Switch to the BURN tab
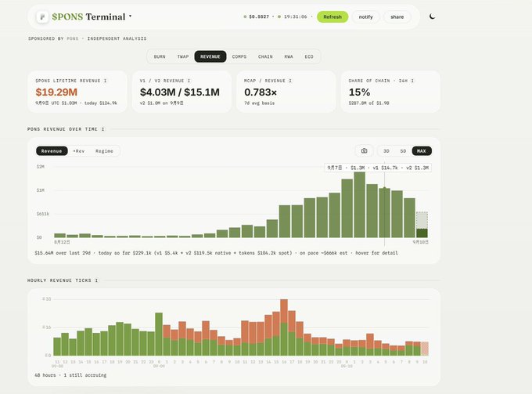 point(160,56)
